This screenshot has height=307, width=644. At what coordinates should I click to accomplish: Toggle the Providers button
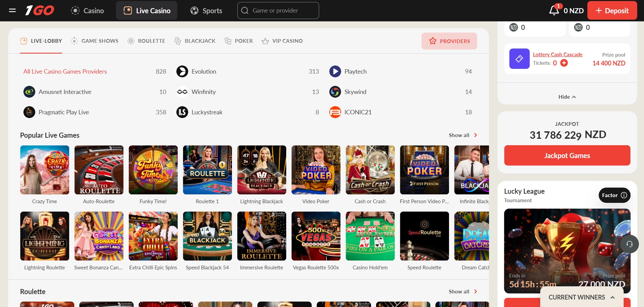tap(449, 41)
